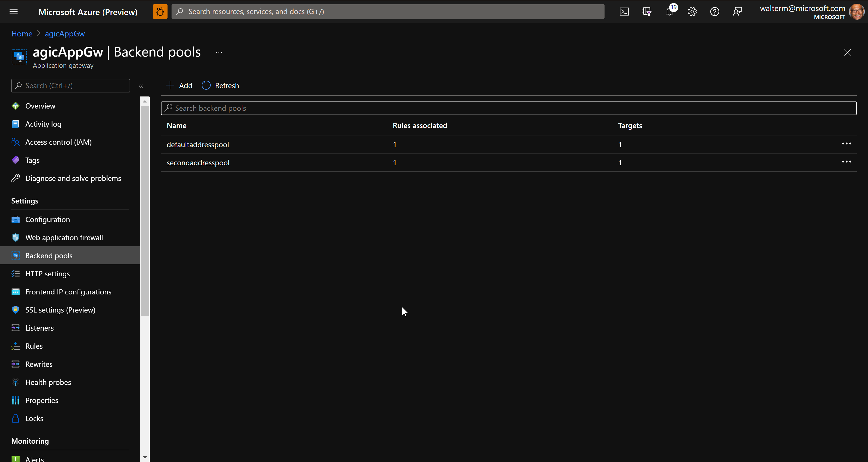This screenshot has width=868, height=462.
Task: Open the feedback icon in header
Action: [x=737, y=12]
